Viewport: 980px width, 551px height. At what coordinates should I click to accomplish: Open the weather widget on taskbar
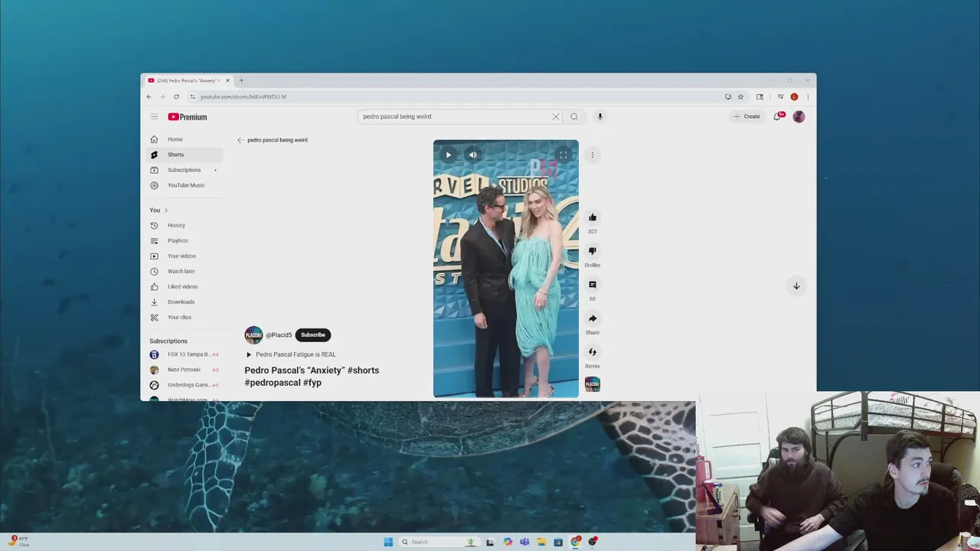pos(19,541)
